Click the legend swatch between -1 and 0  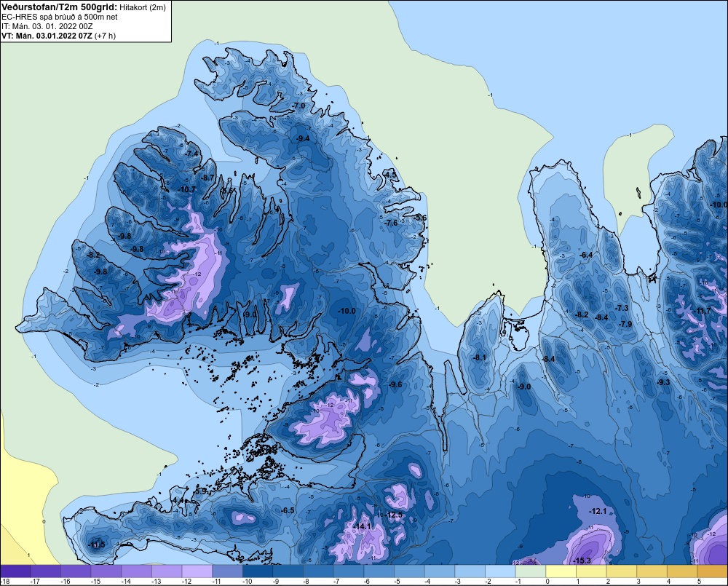point(531,571)
